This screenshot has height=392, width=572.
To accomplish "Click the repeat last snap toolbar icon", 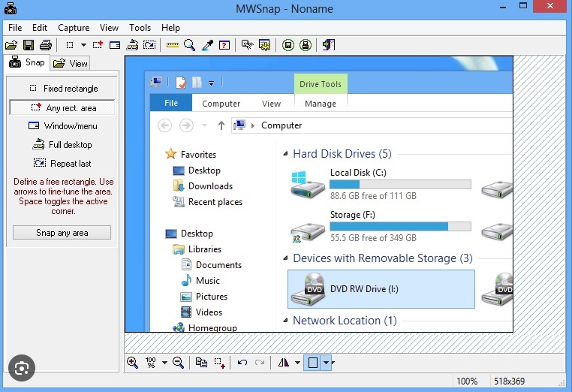I will (x=149, y=45).
